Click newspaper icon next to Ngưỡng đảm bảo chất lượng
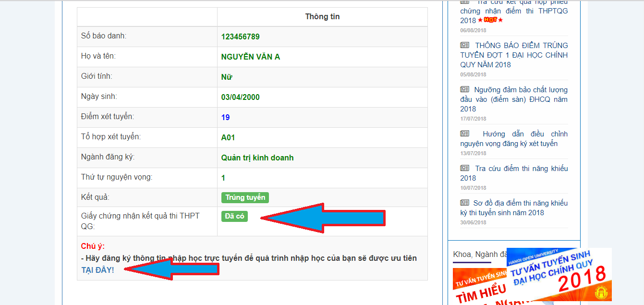644x305 pixels. 464,89
